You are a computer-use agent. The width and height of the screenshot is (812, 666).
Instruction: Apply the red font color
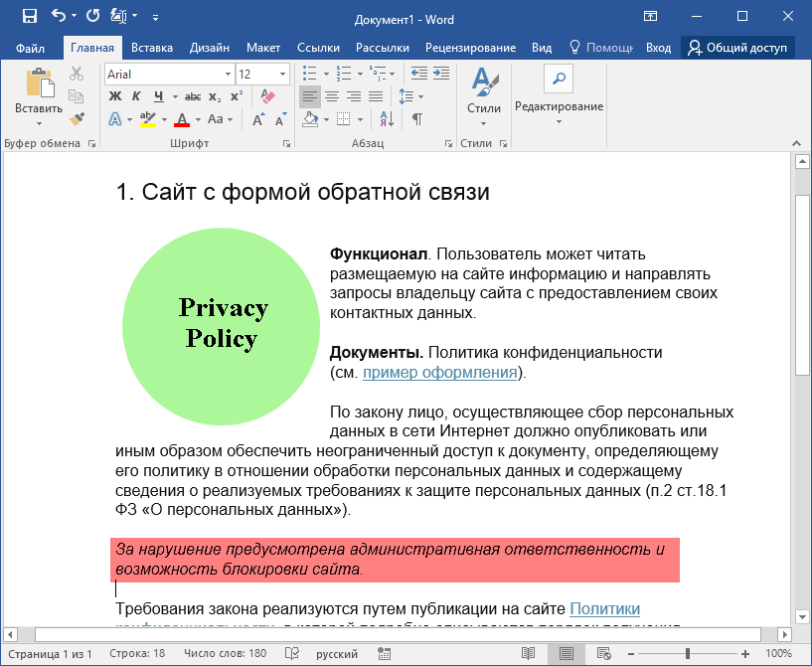click(x=182, y=119)
